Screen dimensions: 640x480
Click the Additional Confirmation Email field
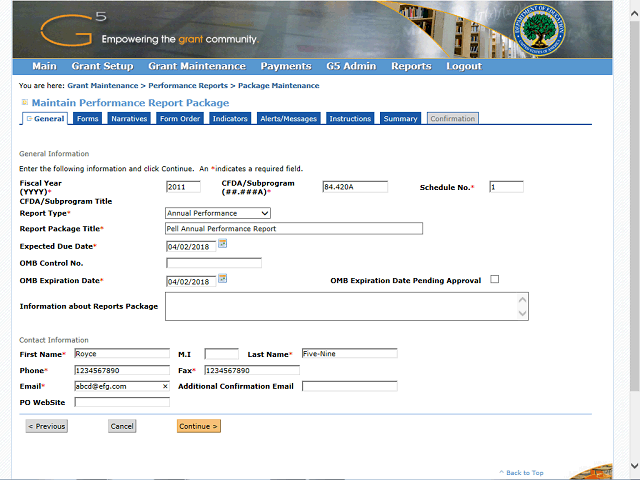(x=350, y=386)
